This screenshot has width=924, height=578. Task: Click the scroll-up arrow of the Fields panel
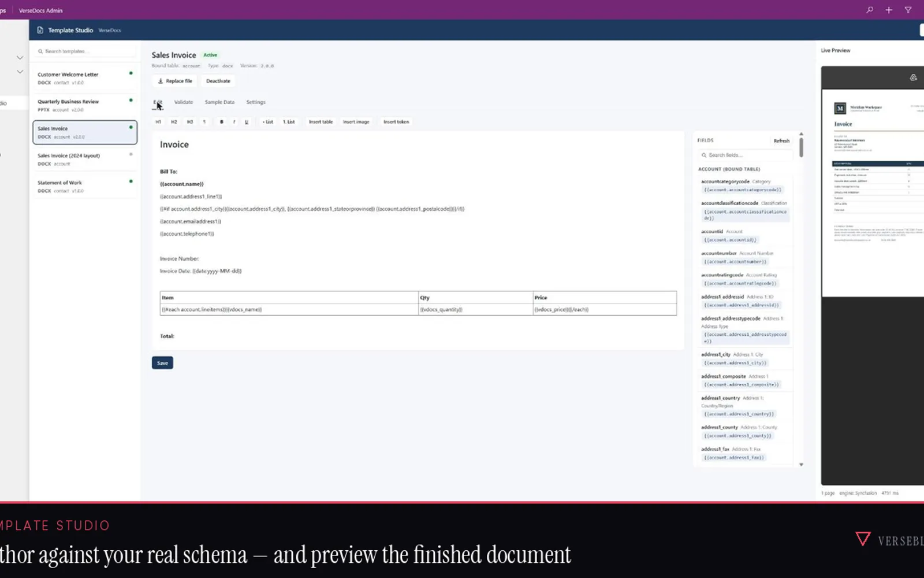(x=801, y=134)
